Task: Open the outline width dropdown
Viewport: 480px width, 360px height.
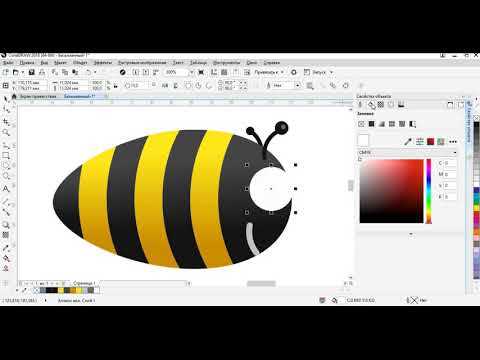Action: [x=297, y=86]
